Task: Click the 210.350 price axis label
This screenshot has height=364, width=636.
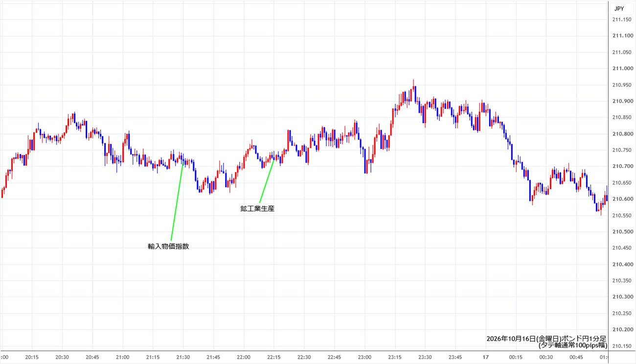Action: (x=621, y=281)
